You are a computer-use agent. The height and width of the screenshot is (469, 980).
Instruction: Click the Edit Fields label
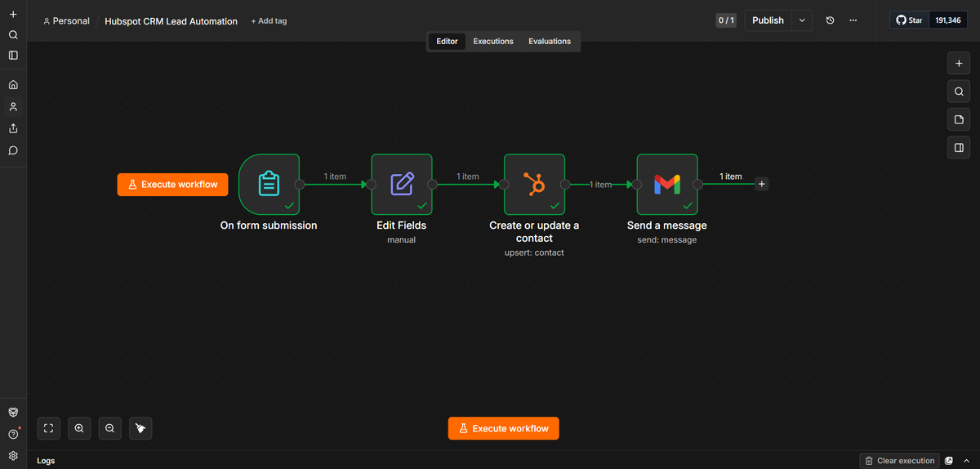point(401,226)
